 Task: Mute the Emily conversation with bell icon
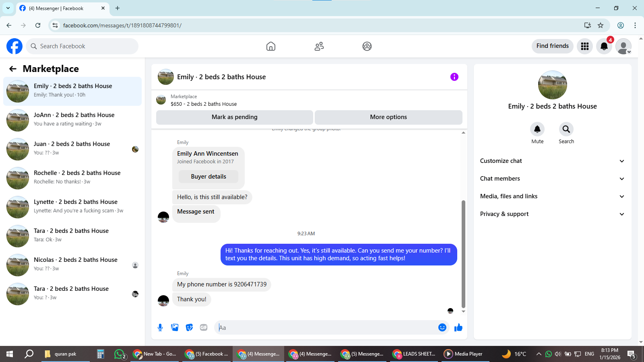pos(537,129)
